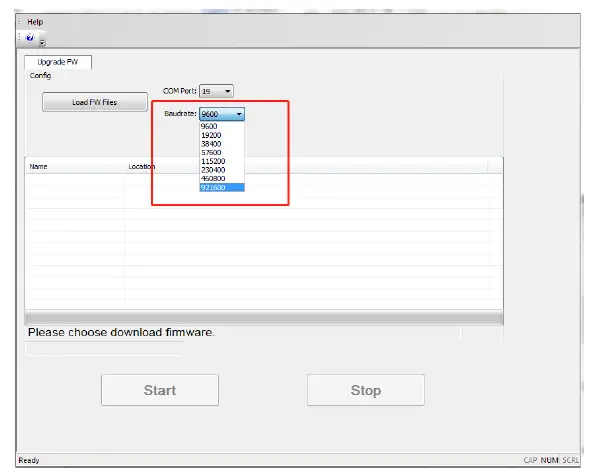
Task: Click the CAP indicator in status bar
Action: tap(530, 460)
